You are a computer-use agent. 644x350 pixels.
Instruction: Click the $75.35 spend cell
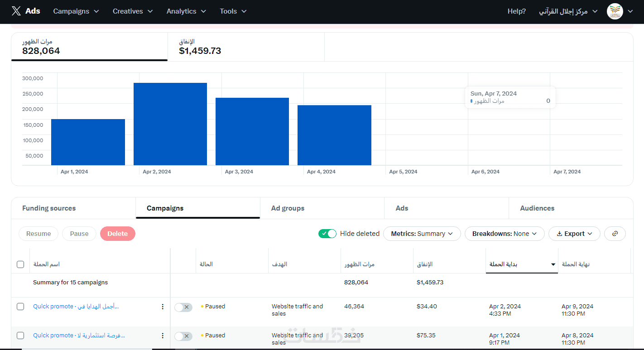[x=426, y=336]
